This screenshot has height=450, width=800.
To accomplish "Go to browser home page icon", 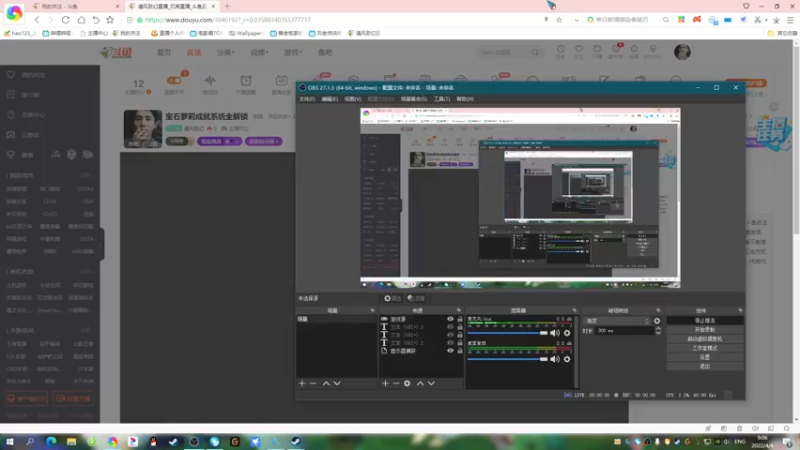I will click(81, 20).
